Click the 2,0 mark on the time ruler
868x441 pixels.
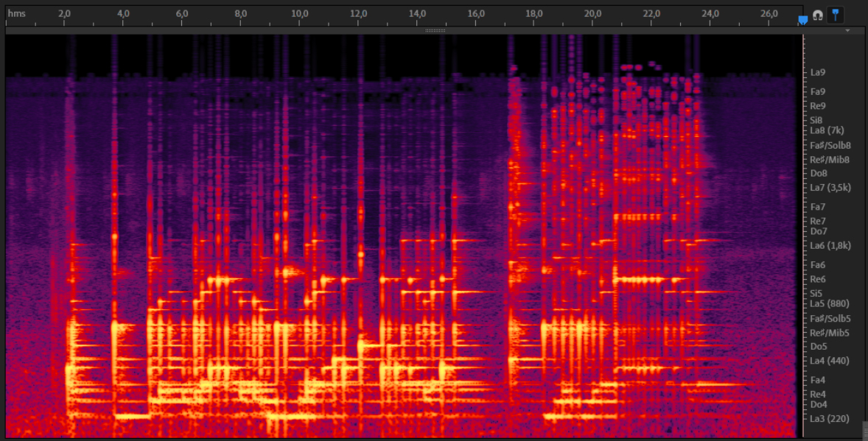(x=64, y=13)
